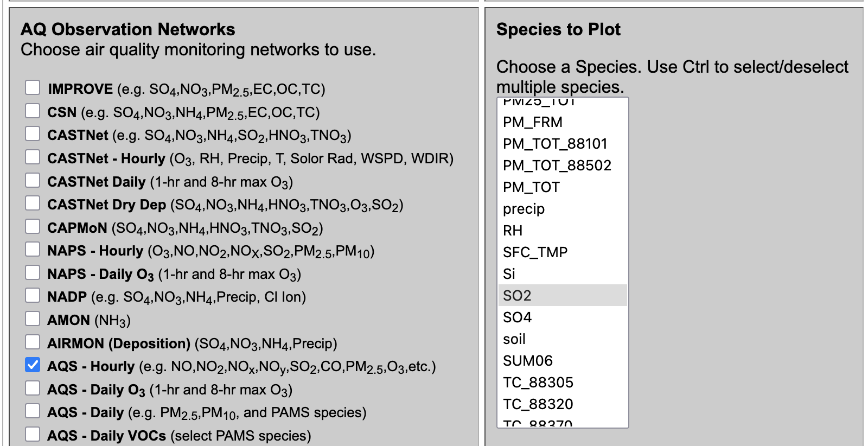This screenshot has height=446, width=868.
Task: Tick the AQS - Daily O3 checkbox
Action: [33, 388]
